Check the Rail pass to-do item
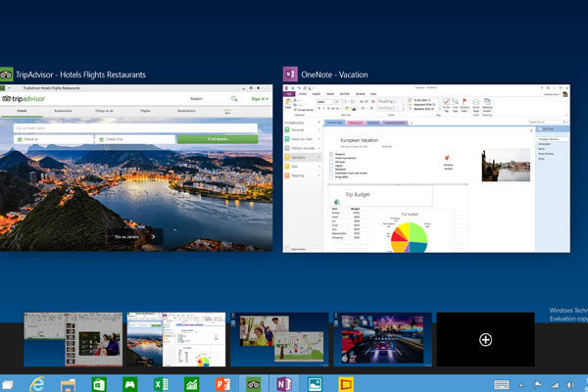Screen dimensions: 588x392 (331, 162)
